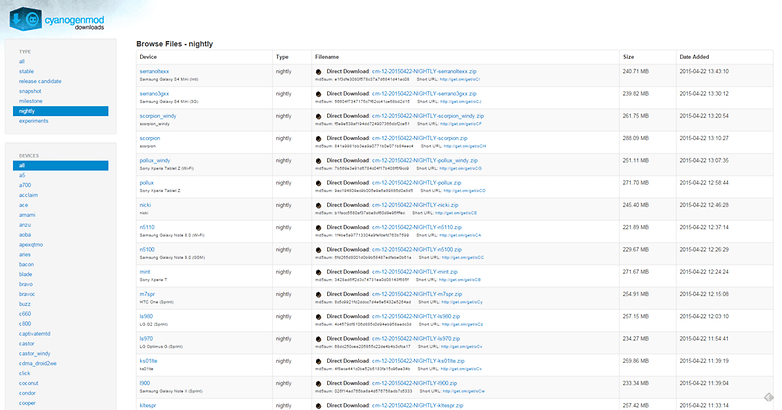Download cm-12-20150422-NIGHTLY-mint.zip file link
The image size is (782, 410).
coord(414,272)
